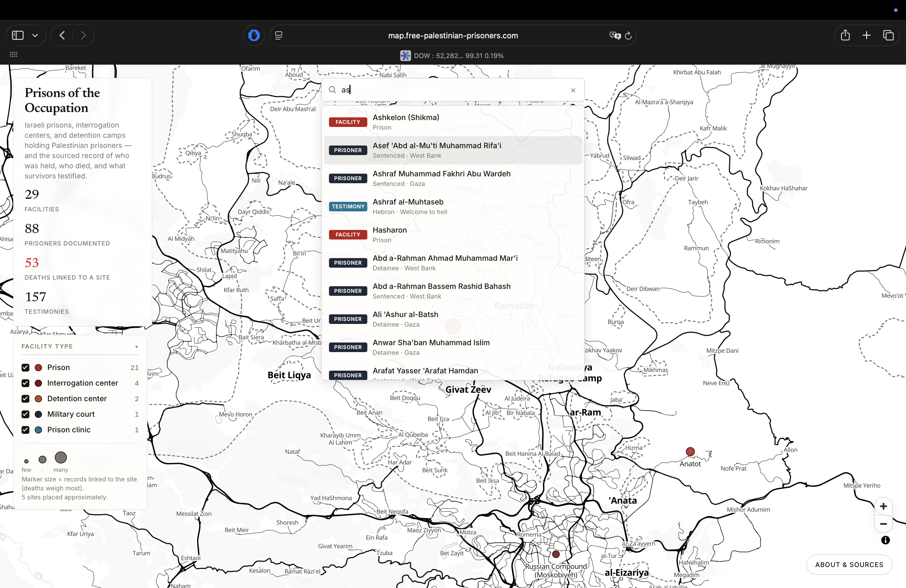Select the Hasharon prison result
This screenshot has width=906, height=588.
pyautogui.click(x=453, y=235)
